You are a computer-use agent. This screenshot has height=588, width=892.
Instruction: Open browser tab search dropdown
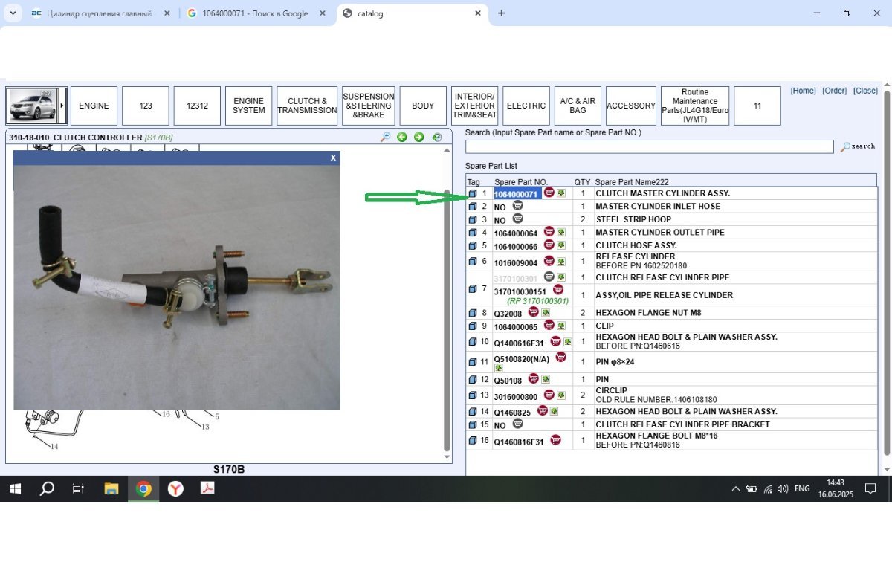11,13
